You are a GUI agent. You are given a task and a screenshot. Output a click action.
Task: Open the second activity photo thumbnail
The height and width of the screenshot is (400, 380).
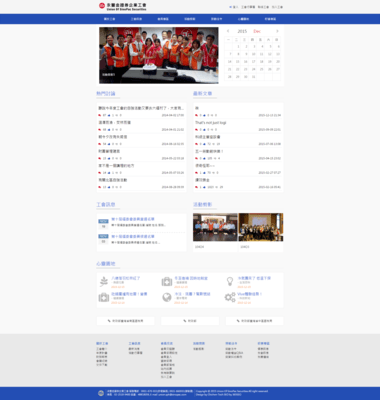[261, 227]
